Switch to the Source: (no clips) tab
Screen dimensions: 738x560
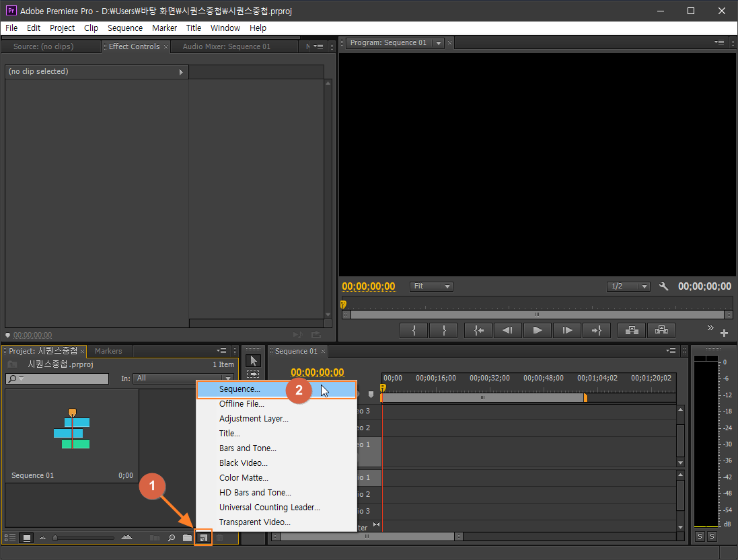pos(43,46)
